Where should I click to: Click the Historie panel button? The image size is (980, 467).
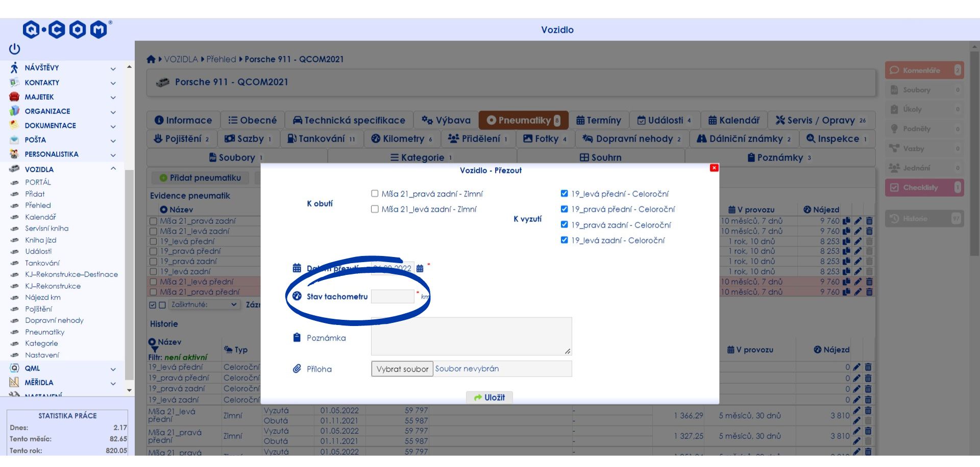924,219
